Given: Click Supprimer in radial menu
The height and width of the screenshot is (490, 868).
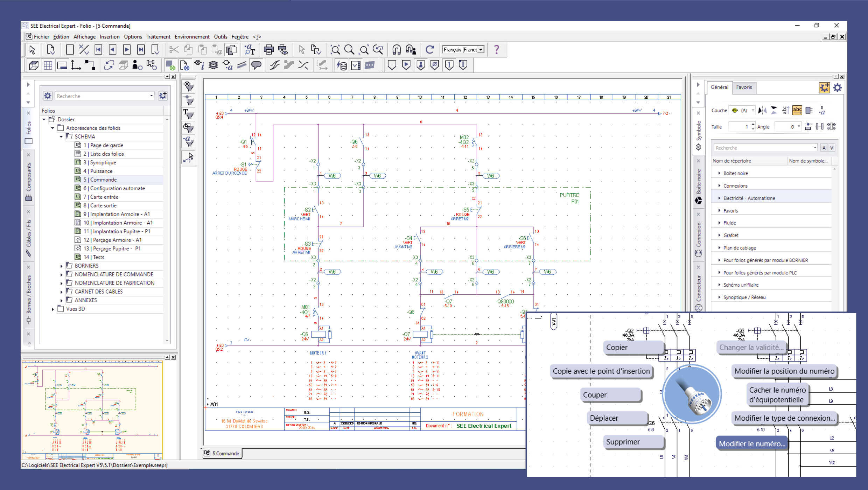Looking at the screenshot, I should (633, 442).
